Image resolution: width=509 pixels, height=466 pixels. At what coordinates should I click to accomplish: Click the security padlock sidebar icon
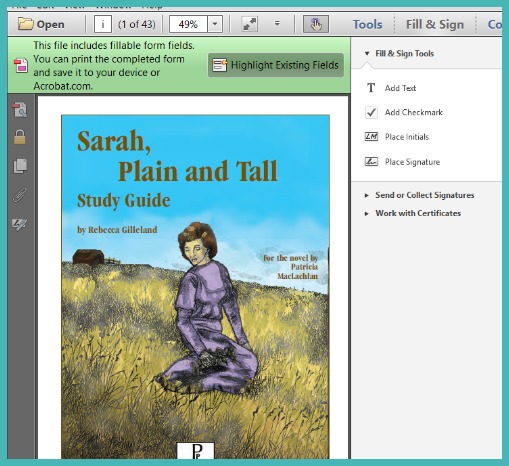(20, 137)
